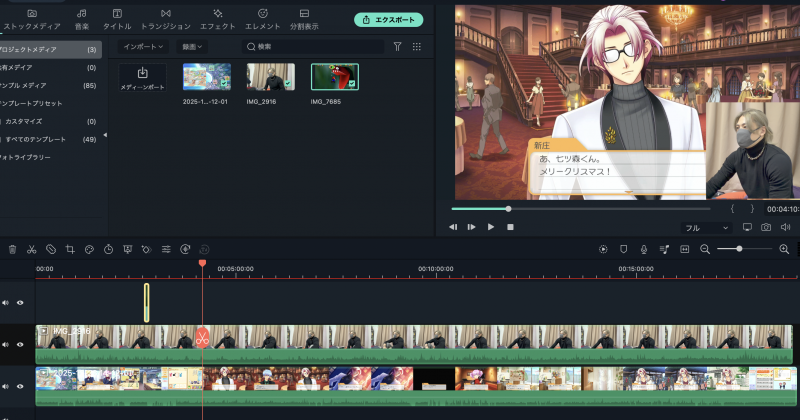The image size is (800, 420).
Task: Stop the preview playback
Action: [x=510, y=227]
